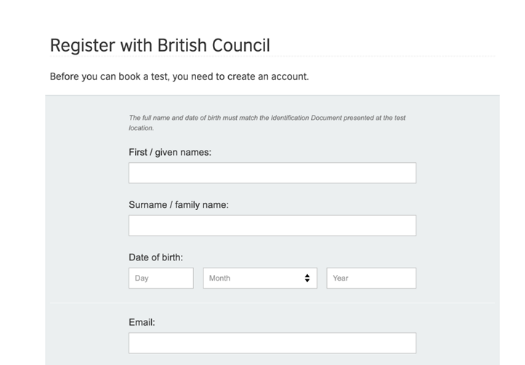Click the 'Register with British Council' heading
Viewport: 525px width, 365px height.
(160, 46)
